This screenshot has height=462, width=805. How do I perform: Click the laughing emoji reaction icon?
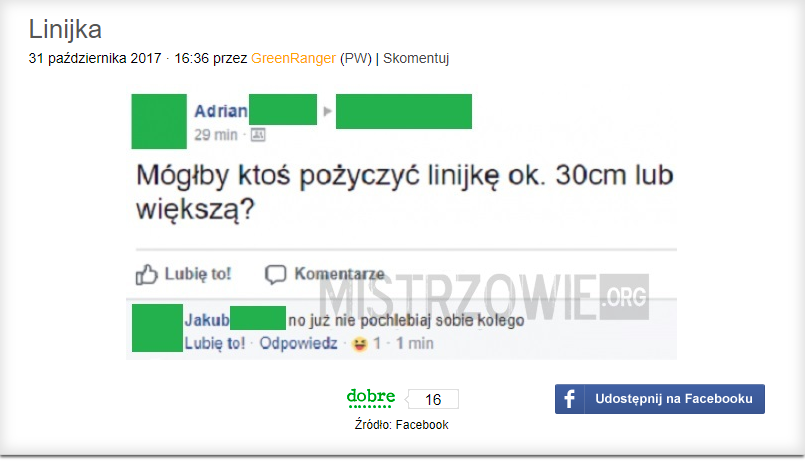360,344
